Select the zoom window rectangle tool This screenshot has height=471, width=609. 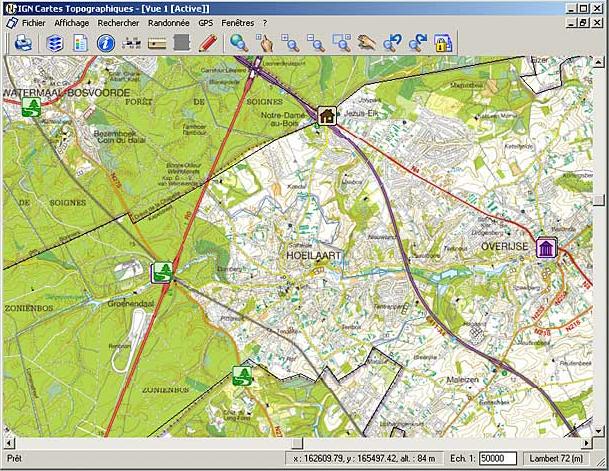(342, 43)
